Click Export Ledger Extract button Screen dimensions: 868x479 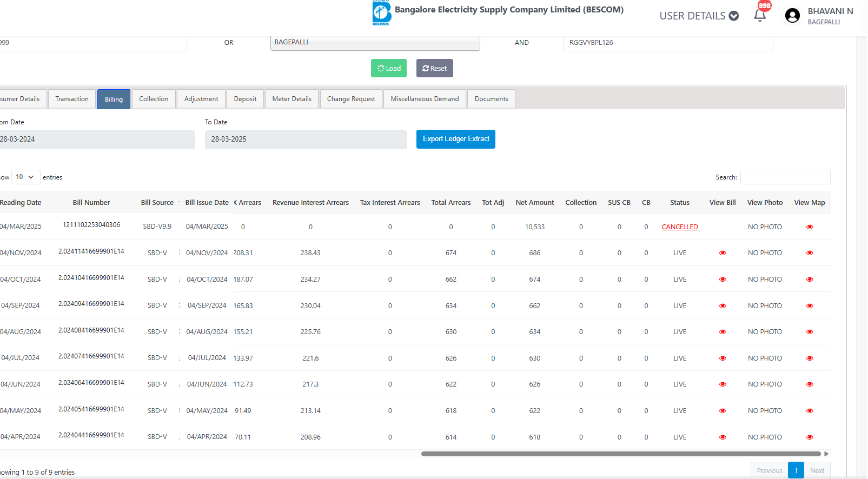[456, 139]
